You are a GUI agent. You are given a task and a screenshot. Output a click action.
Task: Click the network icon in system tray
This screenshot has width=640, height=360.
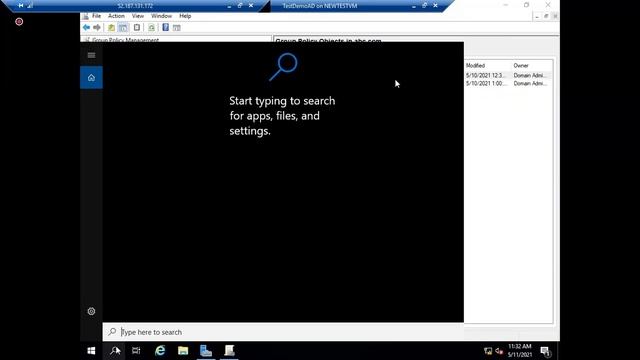pyautogui.click(x=488, y=351)
